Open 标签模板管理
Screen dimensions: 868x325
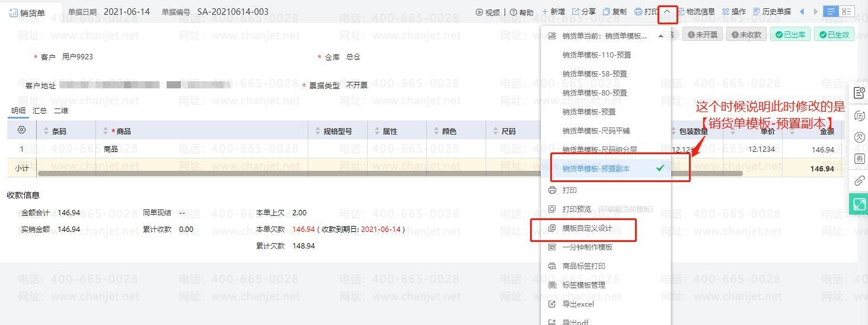pos(583,285)
